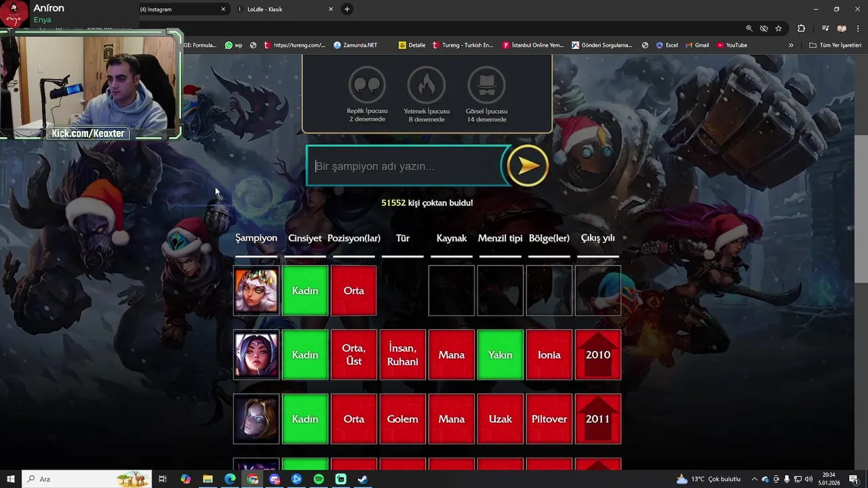The width and height of the screenshot is (868, 488).
Task: Click the 2010 release year cell
Action: click(x=598, y=354)
